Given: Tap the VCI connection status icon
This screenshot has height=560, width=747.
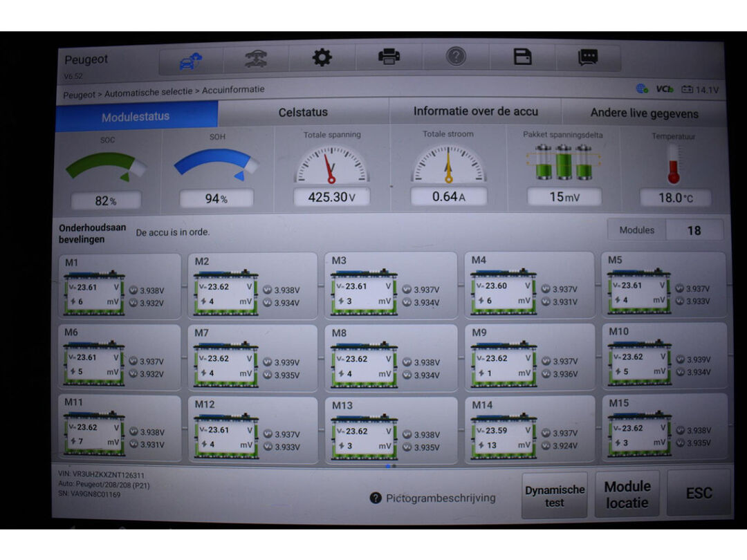Looking at the screenshot, I should coord(665,89).
